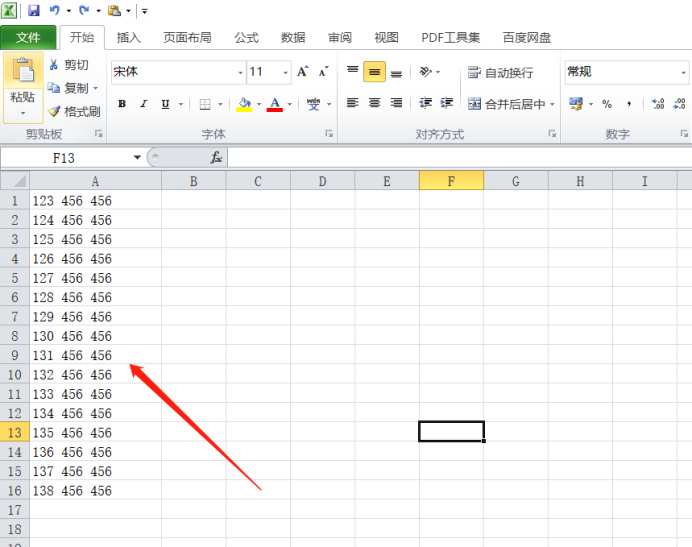The height and width of the screenshot is (547, 692).
Task: Open the fill color dropdown arrow
Action: tap(259, 104)
